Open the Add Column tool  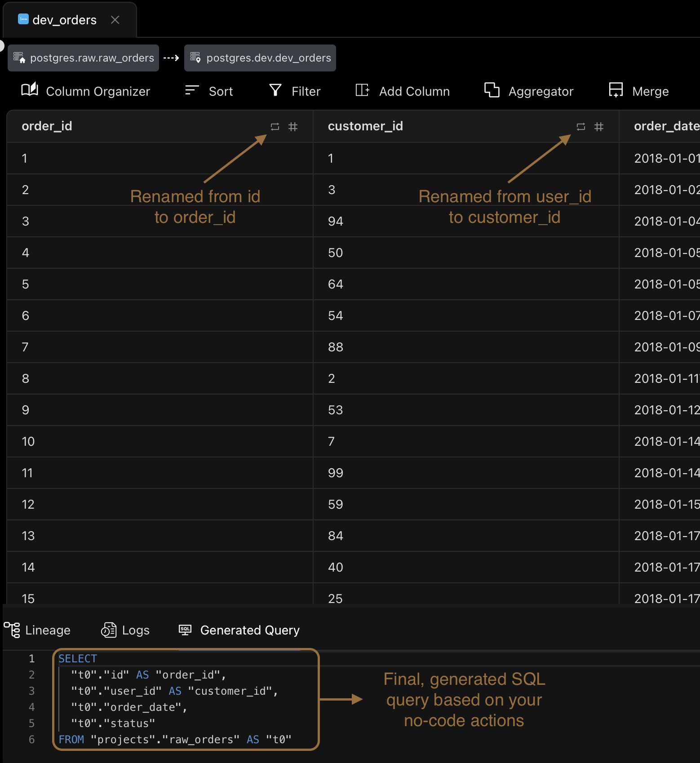click(x=403, y=91)
